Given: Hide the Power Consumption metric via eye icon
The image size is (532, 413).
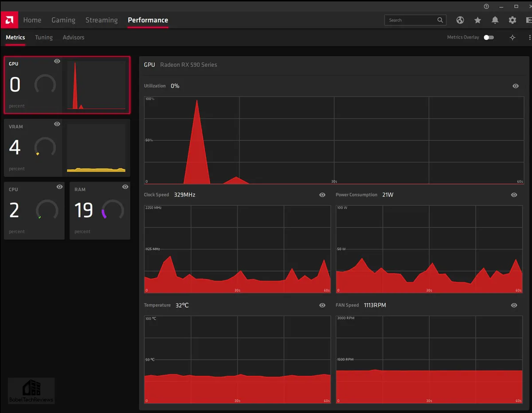Looking at the screenshot, I should point(514,195).
